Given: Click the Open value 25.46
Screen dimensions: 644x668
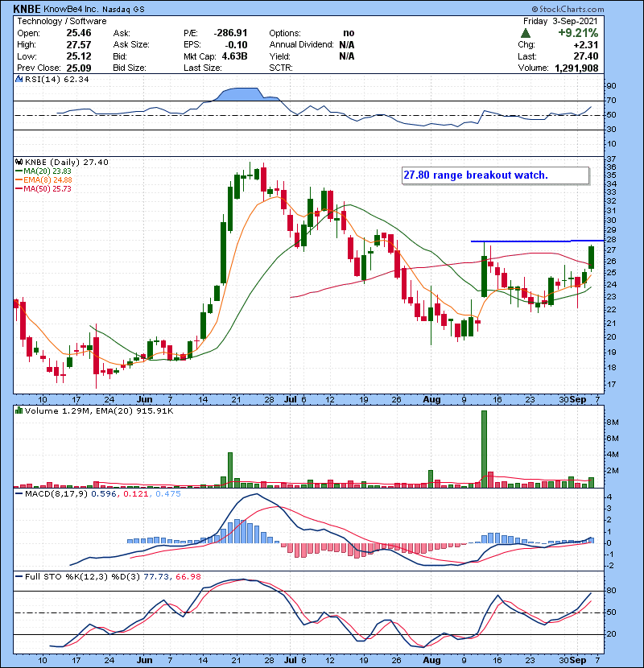Looking at the screenshot, I should pos(79,33).
